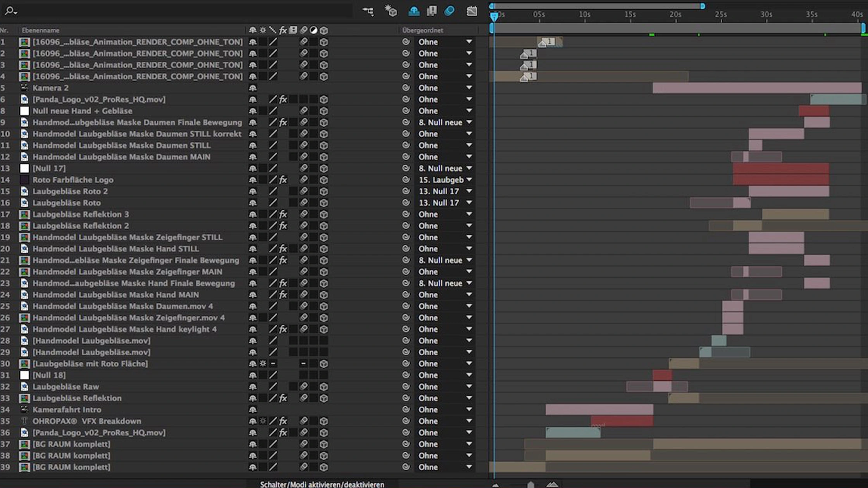Click the fx effects column header

pyautogui.click(x=283, y=30)
